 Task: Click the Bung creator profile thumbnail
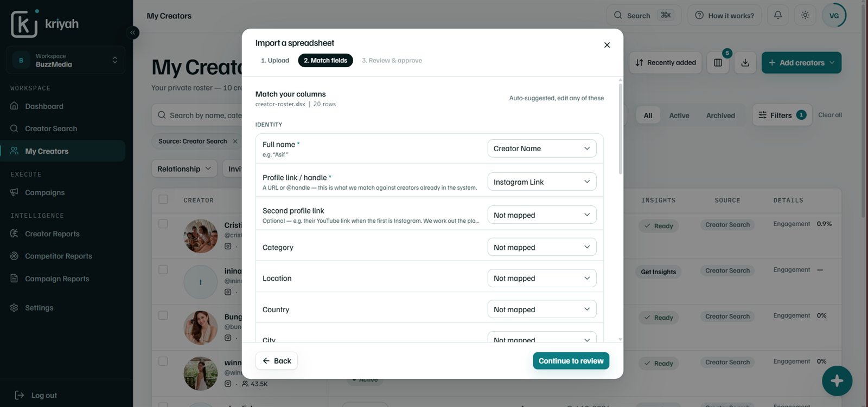click(x=200, y=327)
